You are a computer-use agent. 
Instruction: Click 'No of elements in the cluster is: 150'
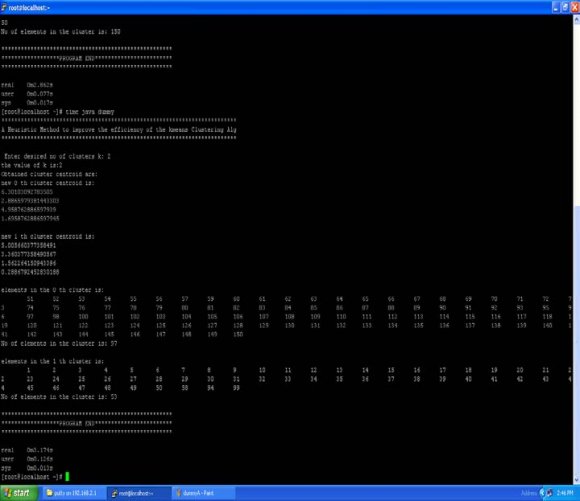[61, 32]
